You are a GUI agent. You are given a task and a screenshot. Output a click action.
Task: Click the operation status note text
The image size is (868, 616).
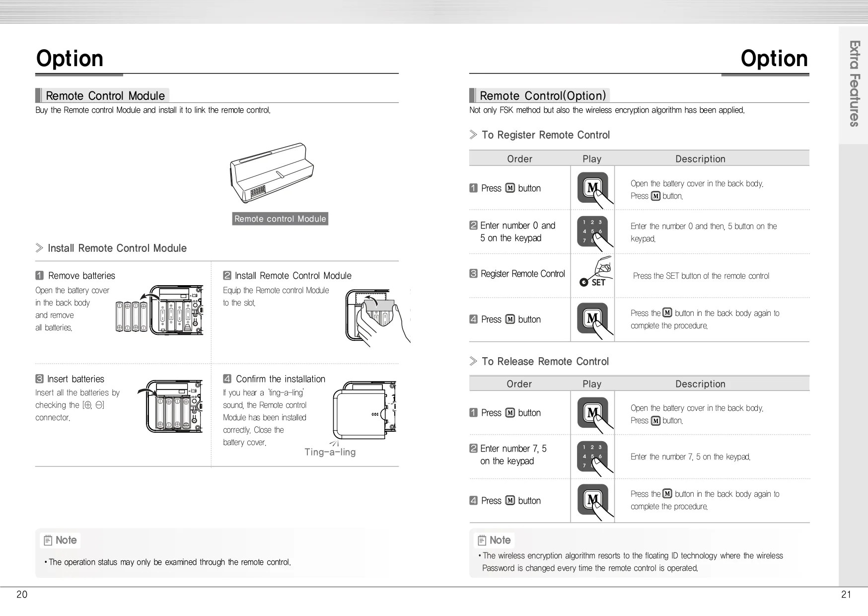click(167, 562)
